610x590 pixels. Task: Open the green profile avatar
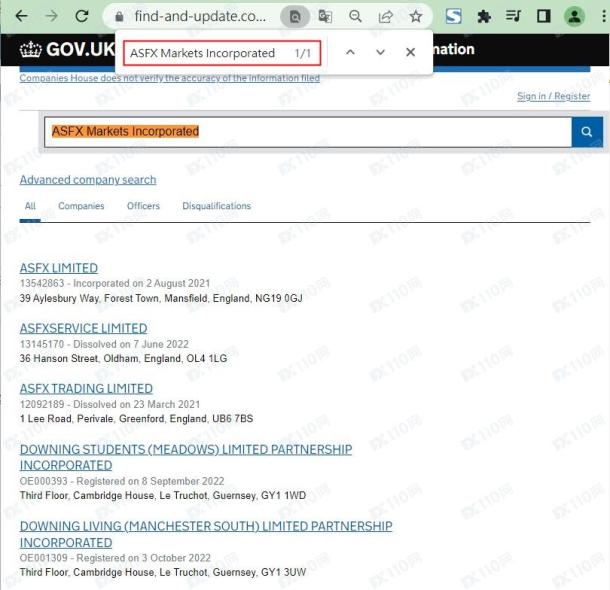[575, 16]
